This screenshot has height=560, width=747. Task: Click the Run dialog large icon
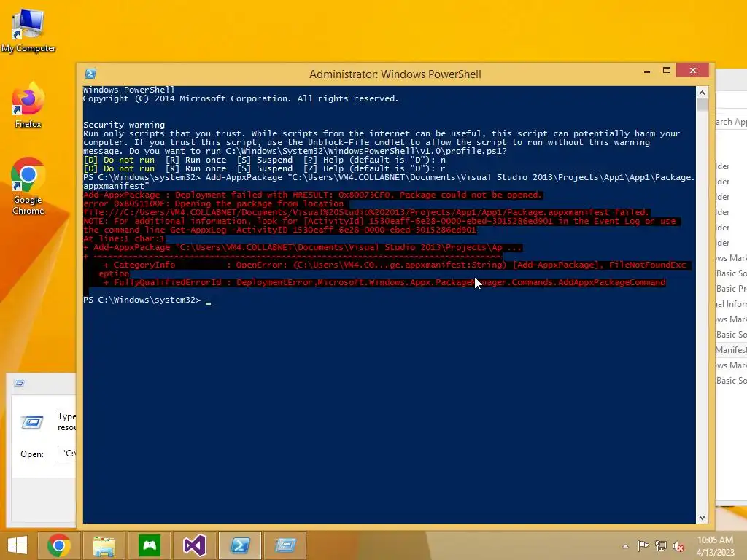click(x=32, y=422)
